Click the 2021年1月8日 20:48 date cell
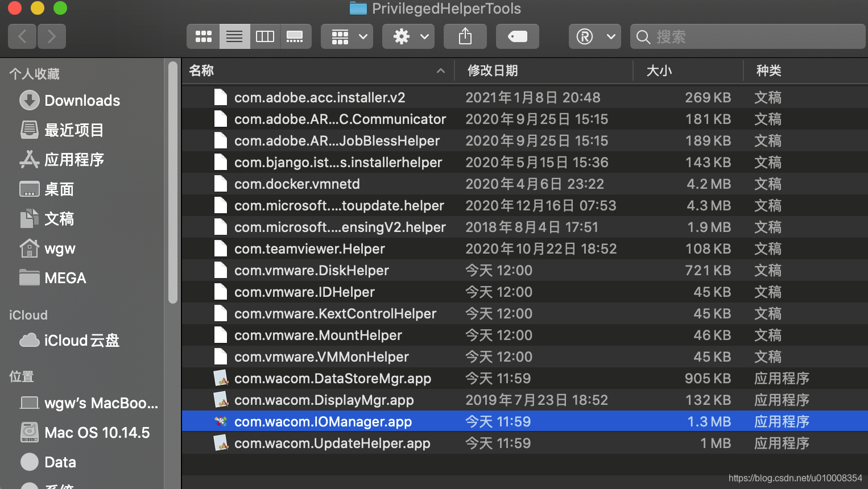 tap(533, 98)
